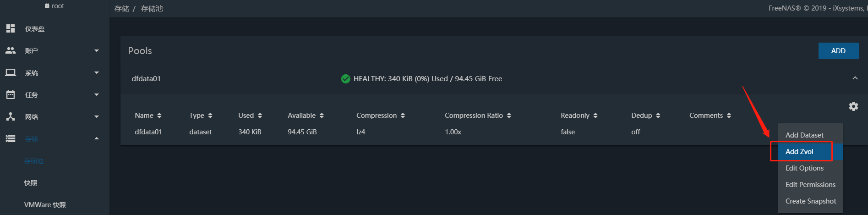Click the dashboard grid icon in sidebar
This screenshot has width=868, height=215.
point(11,28)
